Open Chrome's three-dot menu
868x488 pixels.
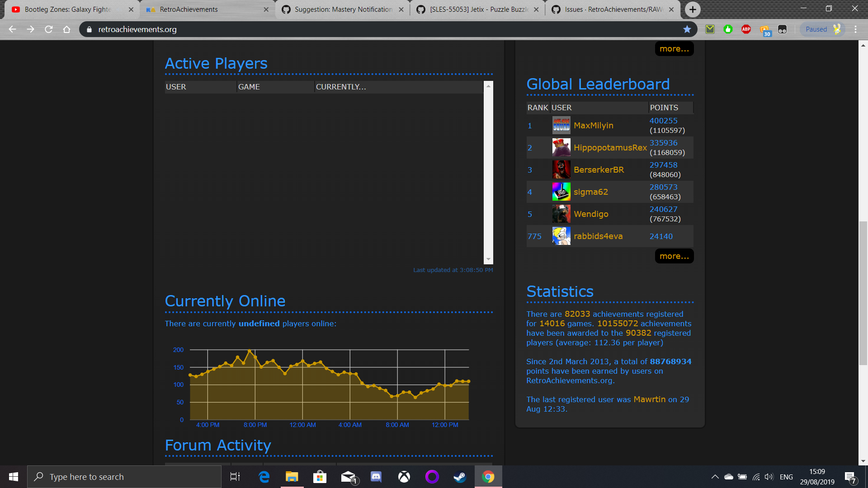(x=855, y=29)
